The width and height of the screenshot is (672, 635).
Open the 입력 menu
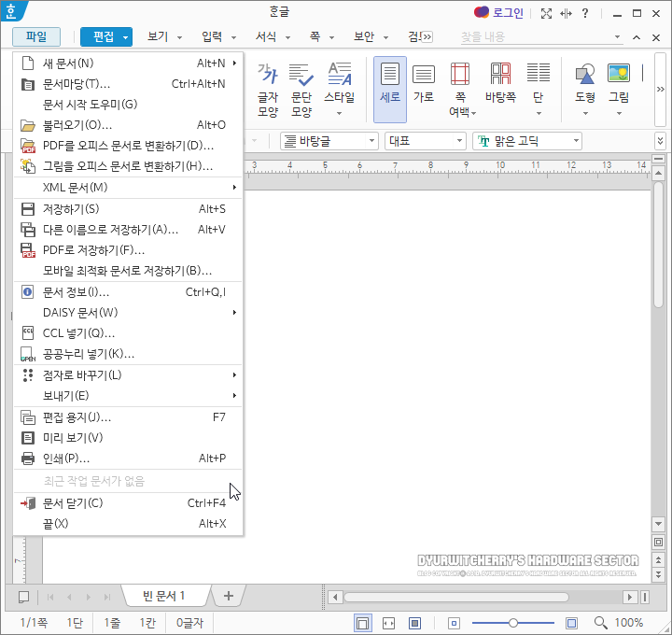(x=218, y=36)
